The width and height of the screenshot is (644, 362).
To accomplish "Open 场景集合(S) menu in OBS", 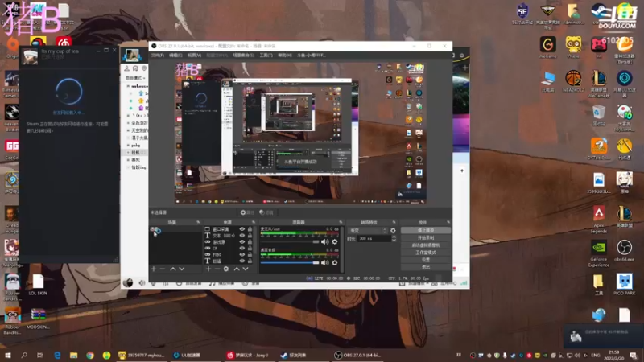I will [244, 55].
